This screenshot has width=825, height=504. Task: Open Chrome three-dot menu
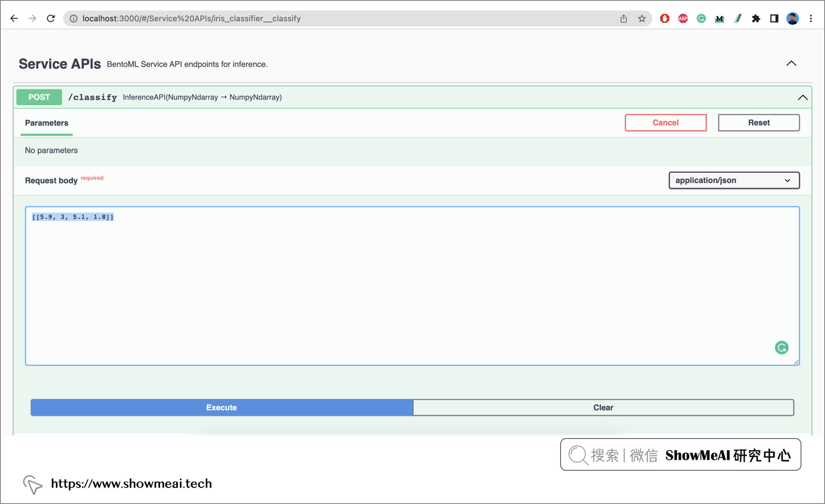point(811,18)
